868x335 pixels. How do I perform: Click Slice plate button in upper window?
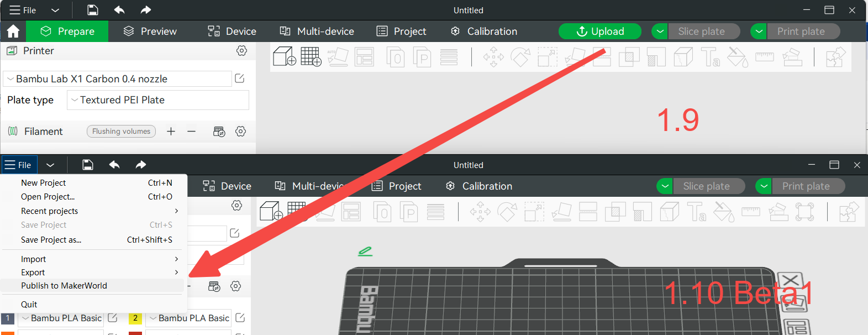tap(704, 32)
